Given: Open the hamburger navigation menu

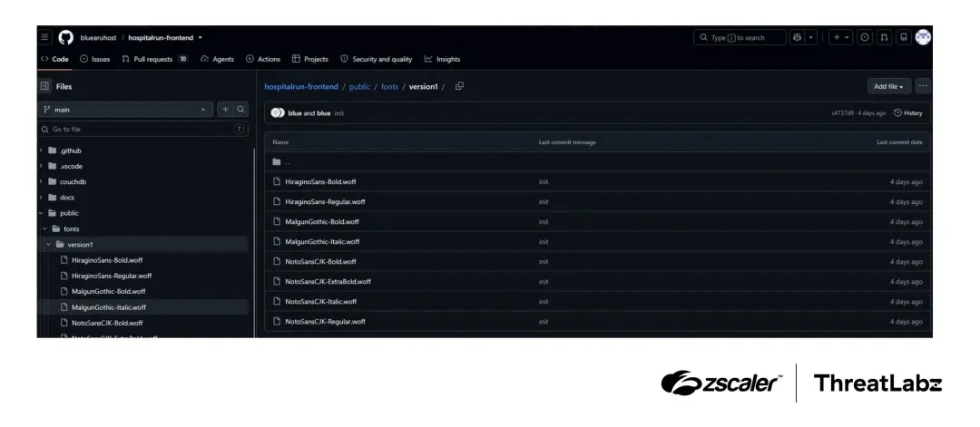Looking at the screenshot, I should pos(44,37).
